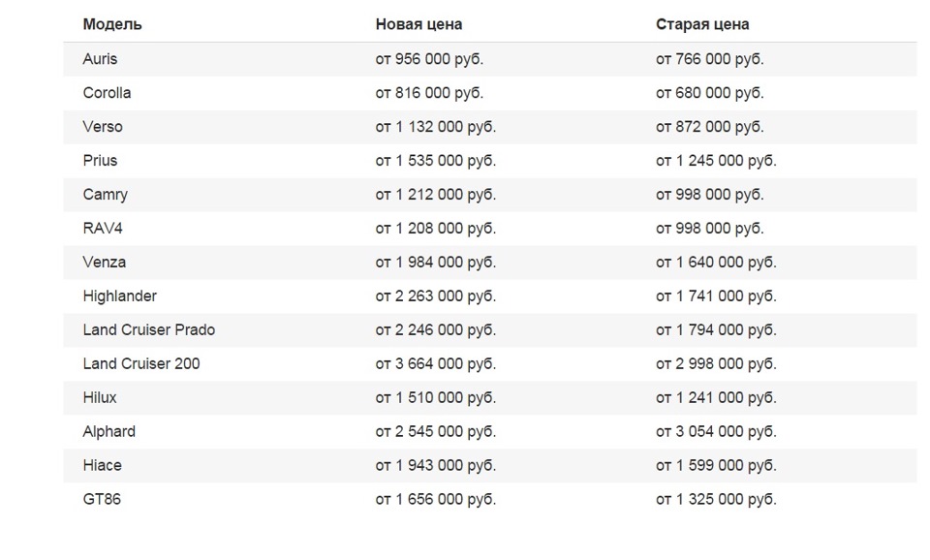The image size is (930, 560).
Task: Click the Новая цена column header
Action: point(418,24)
